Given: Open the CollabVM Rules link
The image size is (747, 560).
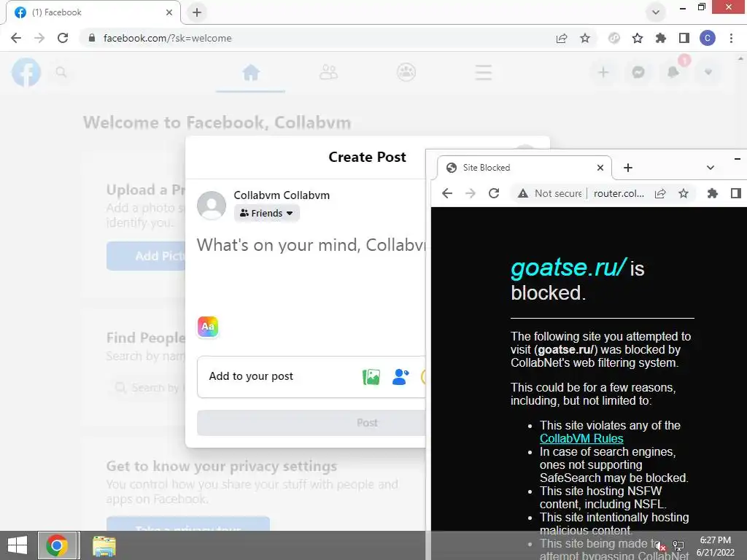Looking at the screenshot, I should click(581, 438).
